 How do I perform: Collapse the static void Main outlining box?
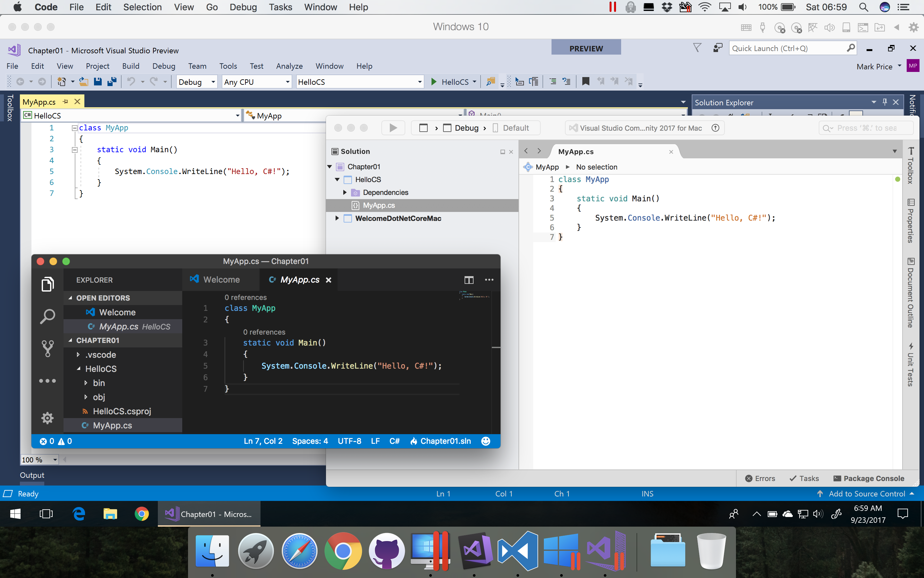(75, 150)
